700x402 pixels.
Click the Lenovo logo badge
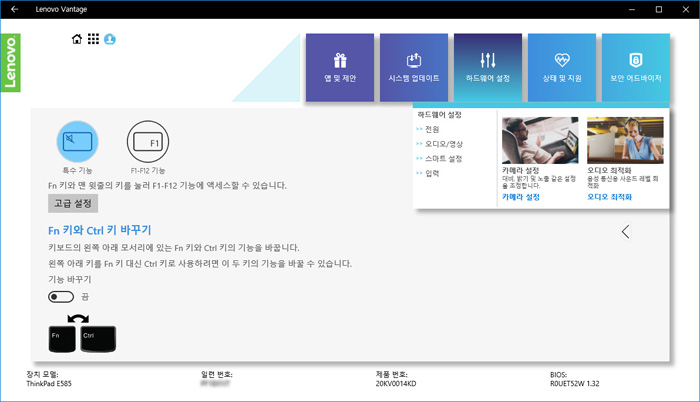click(x=10, y=63)
